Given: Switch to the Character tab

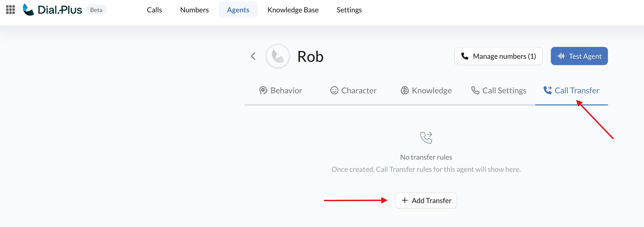Looking at the screenshot, I should point(359,91).
